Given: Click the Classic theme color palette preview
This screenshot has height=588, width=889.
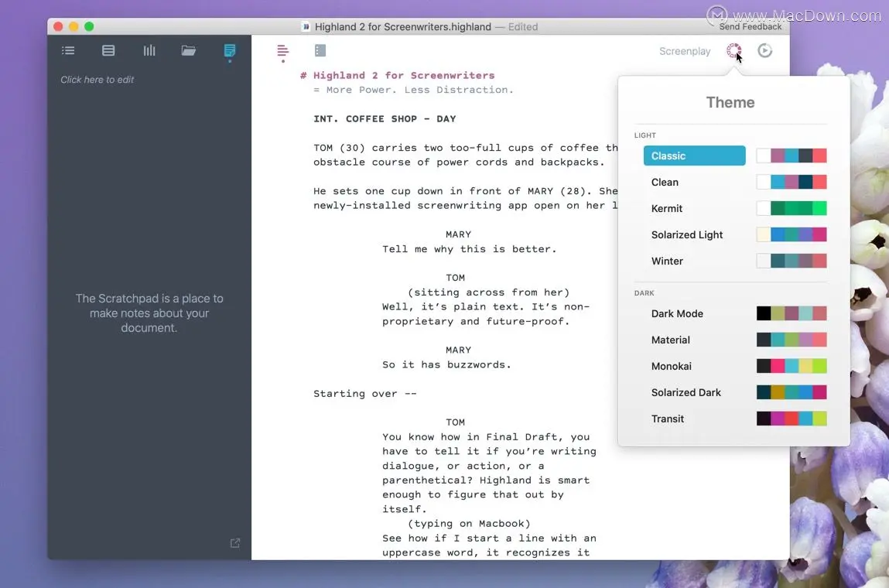Looking at the screenshot, I should click(792, 156).
